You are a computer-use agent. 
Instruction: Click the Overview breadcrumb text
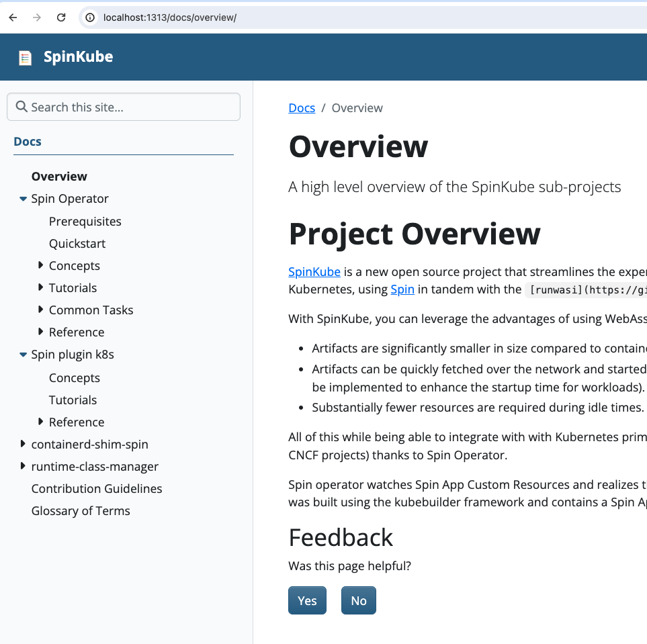tap(357, 108)
